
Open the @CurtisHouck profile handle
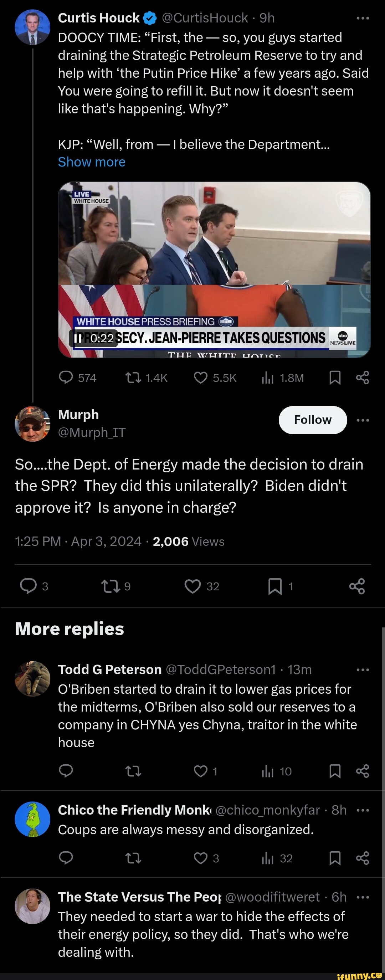pyautogui.click(x=205, y=18)
